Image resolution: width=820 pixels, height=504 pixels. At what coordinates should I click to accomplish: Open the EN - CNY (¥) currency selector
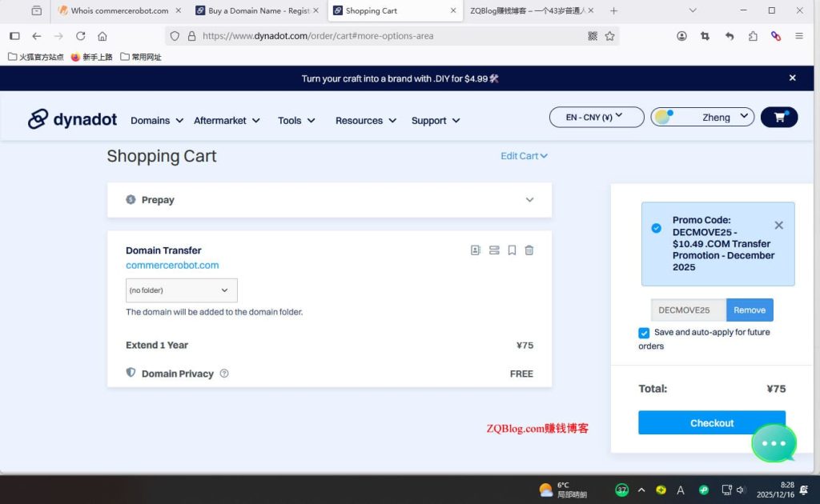[597, 117]
